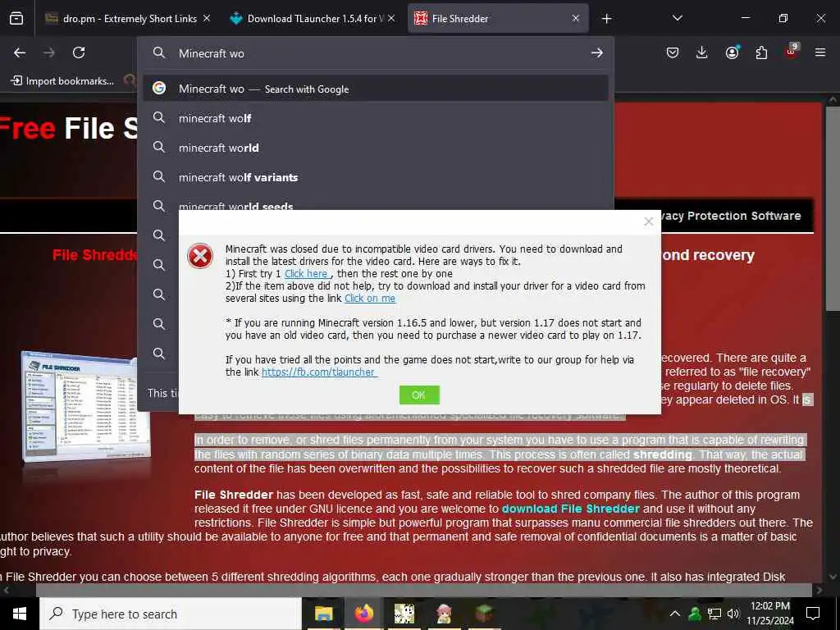
Task: Show hidden system tray icons
Action: click(675, 614)
